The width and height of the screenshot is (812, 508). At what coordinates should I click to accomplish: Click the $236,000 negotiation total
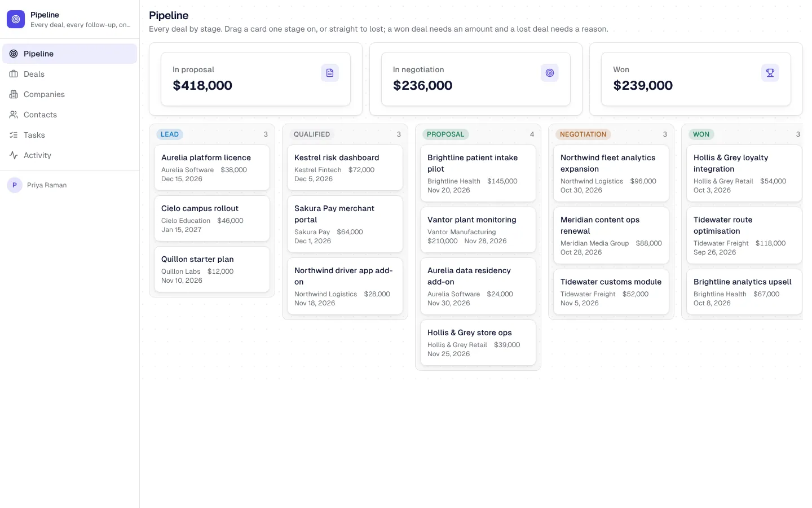pyautogui.click(x=423, y=85)
